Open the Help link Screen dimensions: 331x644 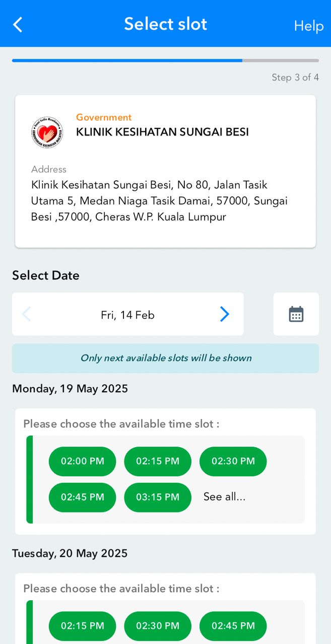pyautogui.click(x=308, y=26)
